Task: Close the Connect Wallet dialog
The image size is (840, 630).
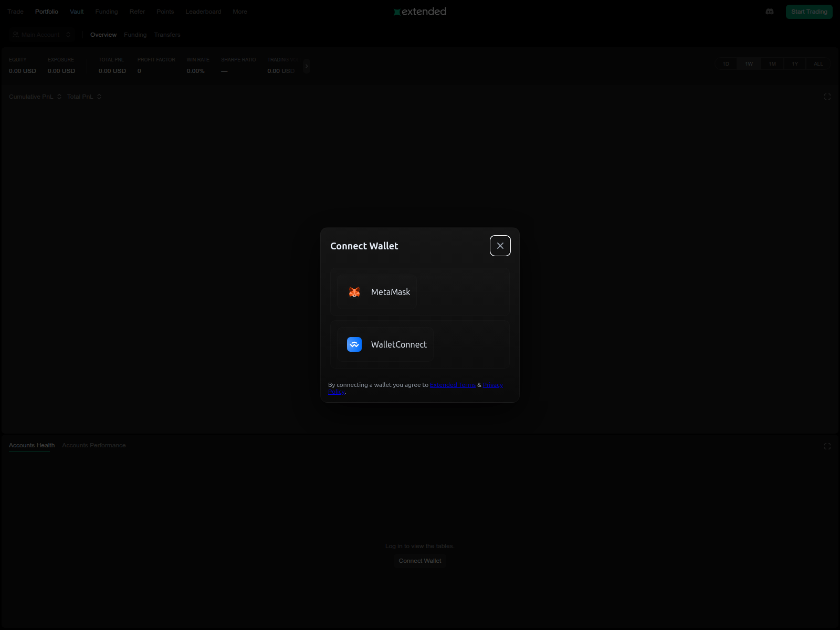Action: (x=500, y=246)
